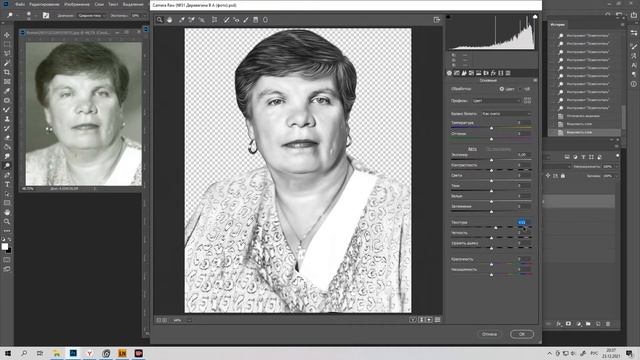This screenshot has width=640, height=360.
Task: Cycle the before/after view (Y icon)
Action: click(413, 320)
